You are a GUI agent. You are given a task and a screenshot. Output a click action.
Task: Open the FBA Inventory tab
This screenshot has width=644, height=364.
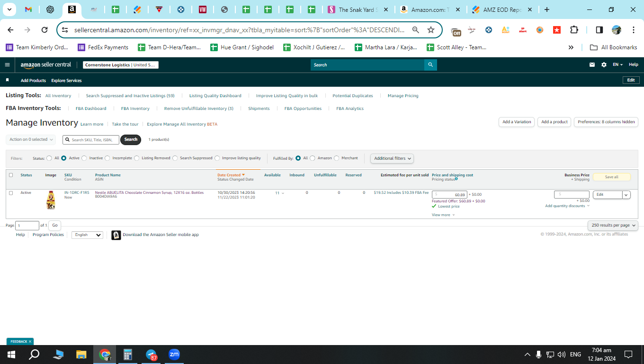135,109
